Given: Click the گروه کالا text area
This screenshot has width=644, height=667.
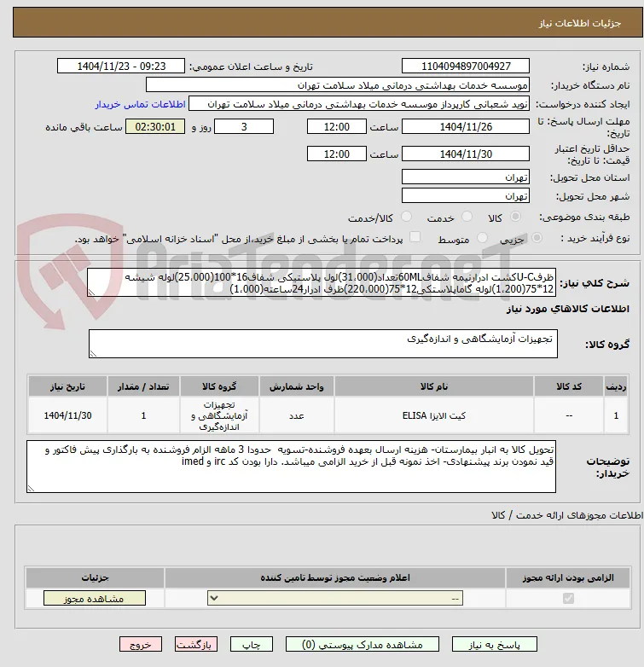Looking at the screenshot, I should [x=322, y=344].
